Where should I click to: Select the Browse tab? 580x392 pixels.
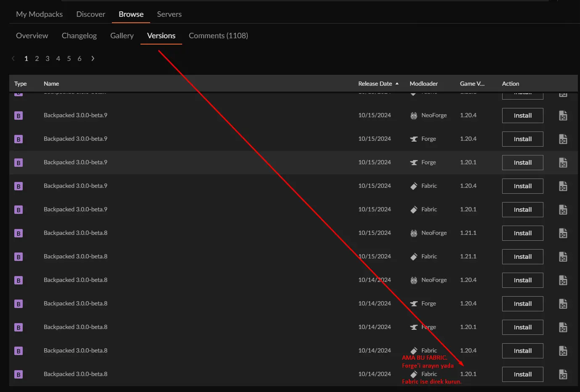tap(131, 14)
